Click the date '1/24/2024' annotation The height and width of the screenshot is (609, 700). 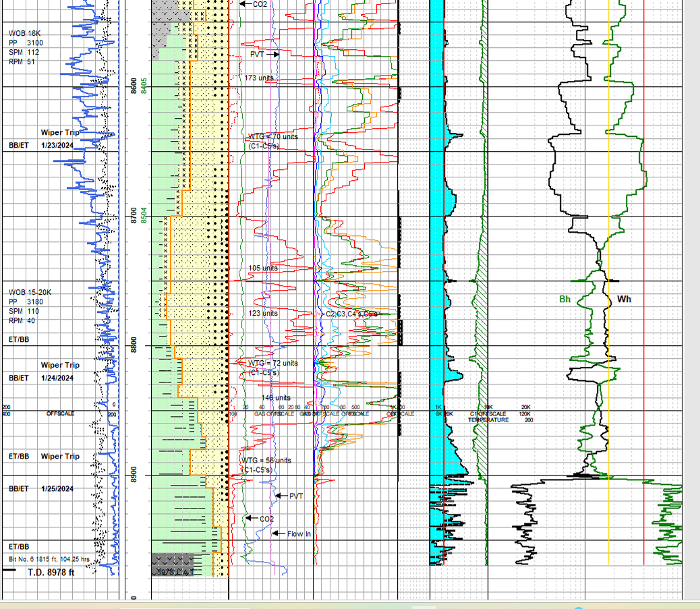(57, 378)
